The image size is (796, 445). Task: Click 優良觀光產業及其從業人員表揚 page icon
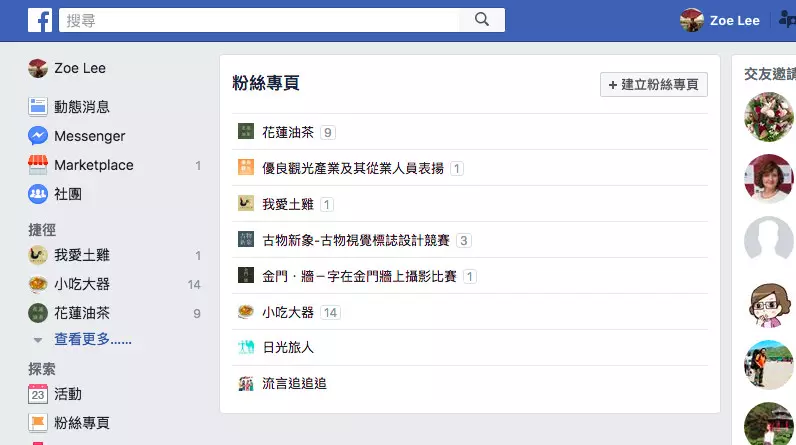coord(246,167)
